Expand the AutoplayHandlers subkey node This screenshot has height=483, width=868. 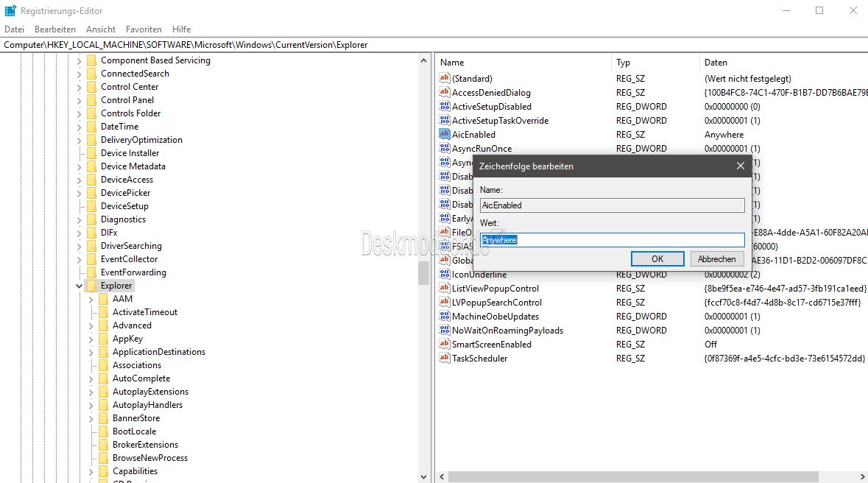point(91,406)
